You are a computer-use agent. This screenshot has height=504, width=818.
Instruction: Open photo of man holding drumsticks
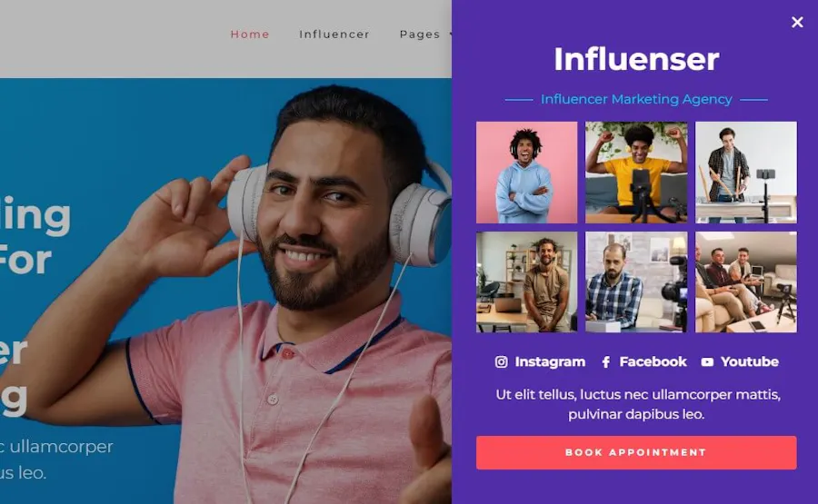point(746,173)
